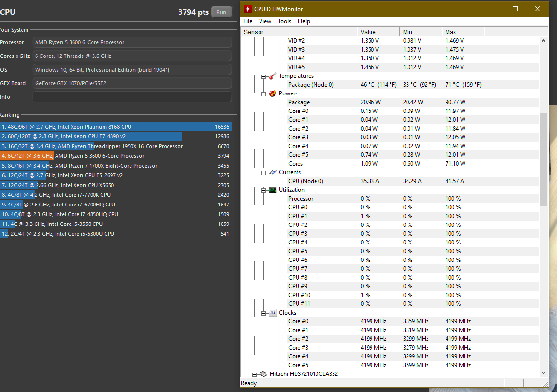Minimize the HWMonitor window
The image size is (557, 392).
coord(493,9)
